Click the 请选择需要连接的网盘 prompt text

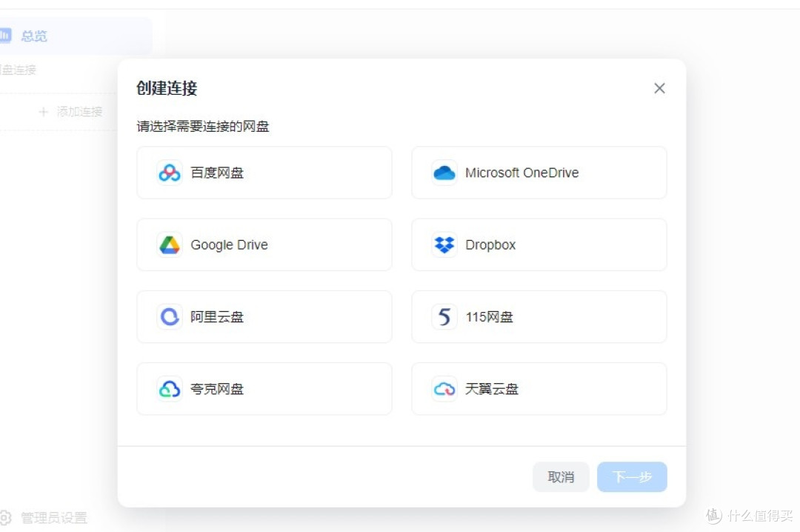pyautogui.click(x=202, y=126)
